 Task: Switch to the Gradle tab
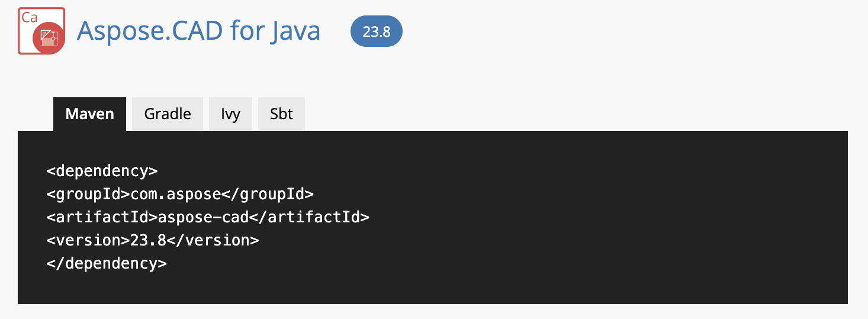(168, 114)
